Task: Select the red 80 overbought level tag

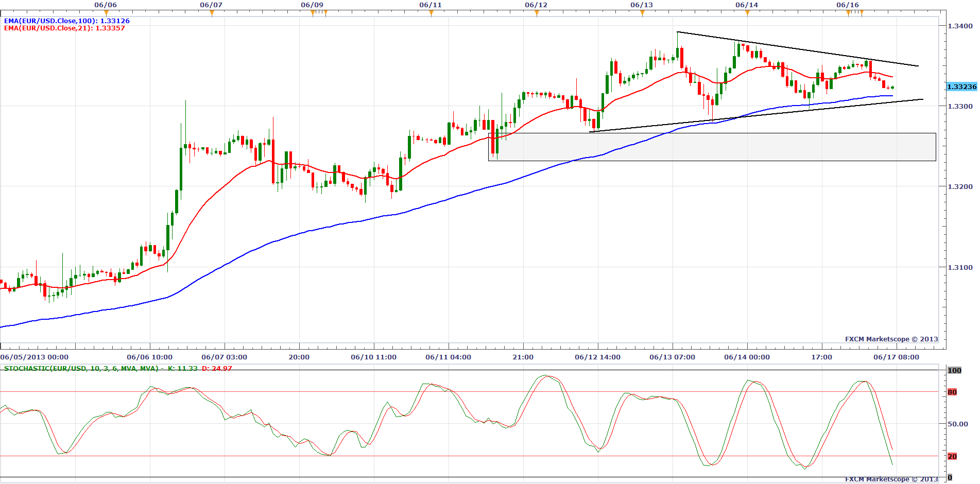Action: [x=952, y=392]
